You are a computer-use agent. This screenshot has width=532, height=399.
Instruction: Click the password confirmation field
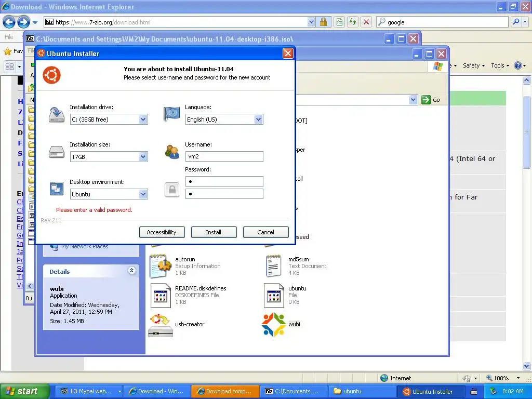(224, 194)
